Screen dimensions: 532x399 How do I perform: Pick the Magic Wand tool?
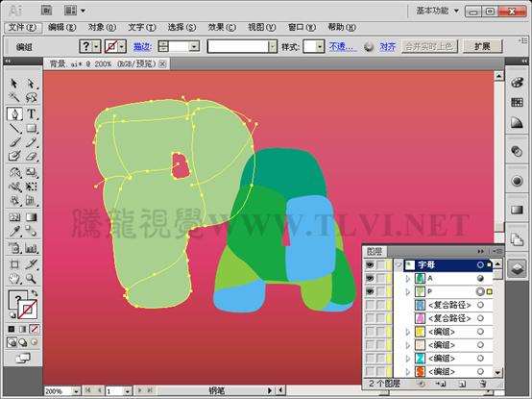point(14,98)
